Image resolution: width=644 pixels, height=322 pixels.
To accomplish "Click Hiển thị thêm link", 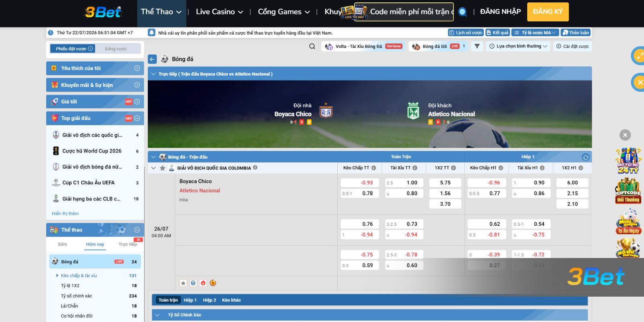I will (65, 213).
